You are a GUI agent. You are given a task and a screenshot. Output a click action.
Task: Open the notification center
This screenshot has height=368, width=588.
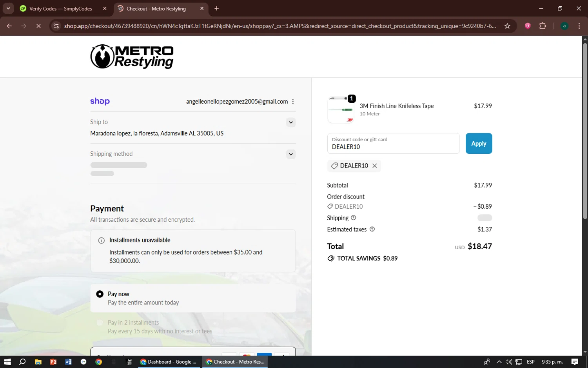575,362
